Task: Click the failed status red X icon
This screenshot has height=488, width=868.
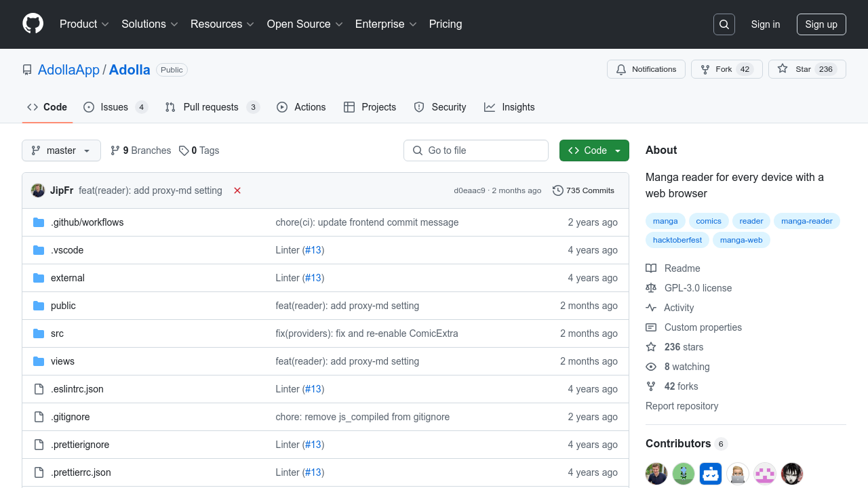Action: tap(237, 190)
